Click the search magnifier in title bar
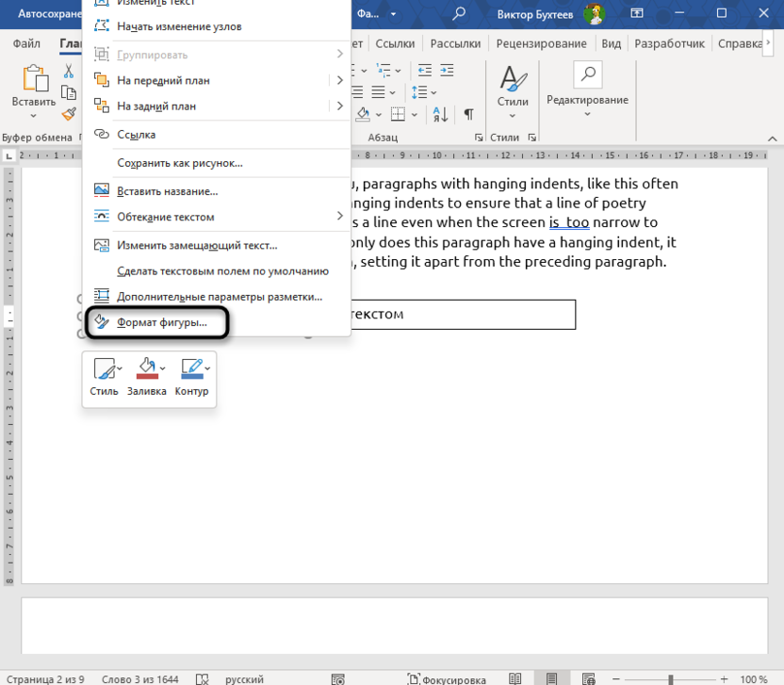Screen dimensions: 784x685 [x=459, y=13]
